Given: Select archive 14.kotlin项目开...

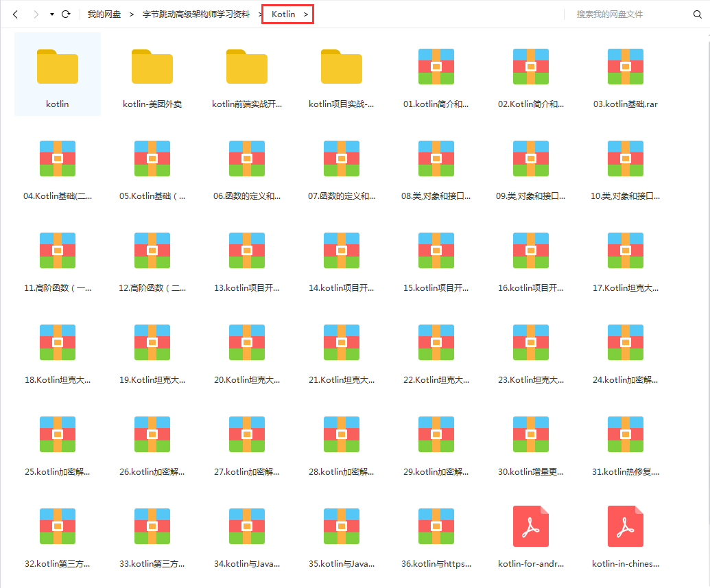Looking at the screenshot, I should 342,258.
